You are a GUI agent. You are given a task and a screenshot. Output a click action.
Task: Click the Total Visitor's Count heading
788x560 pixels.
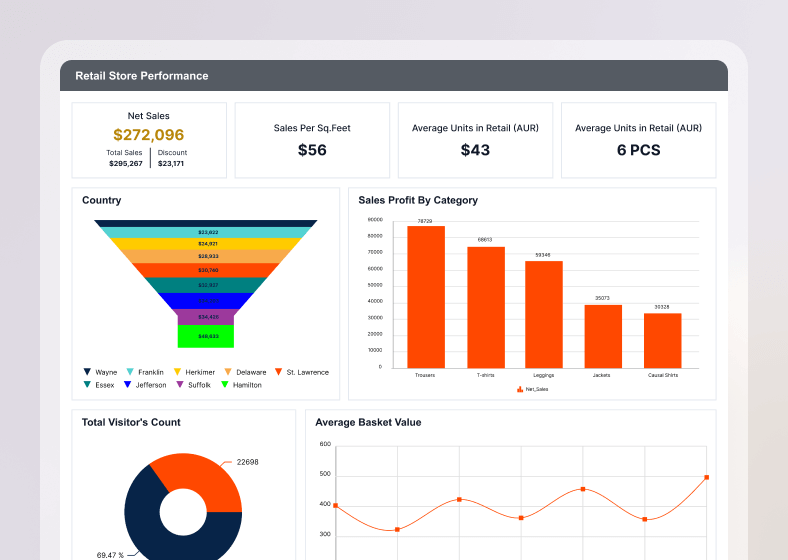pyautogui.click(x=131, y=422)
